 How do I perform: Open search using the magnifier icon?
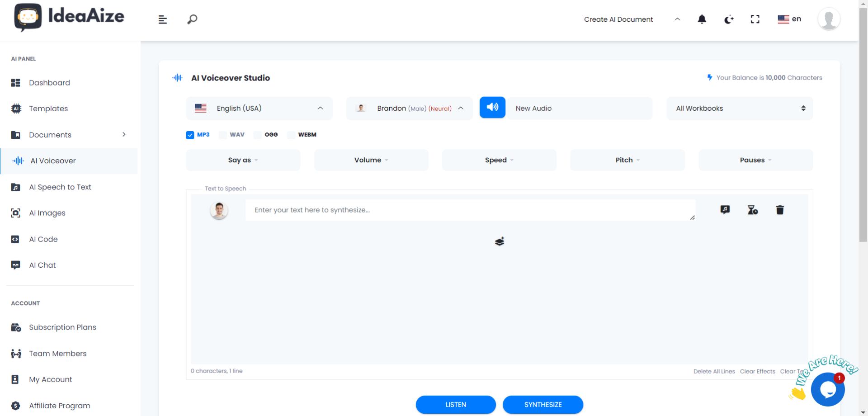tap(192, 19)
